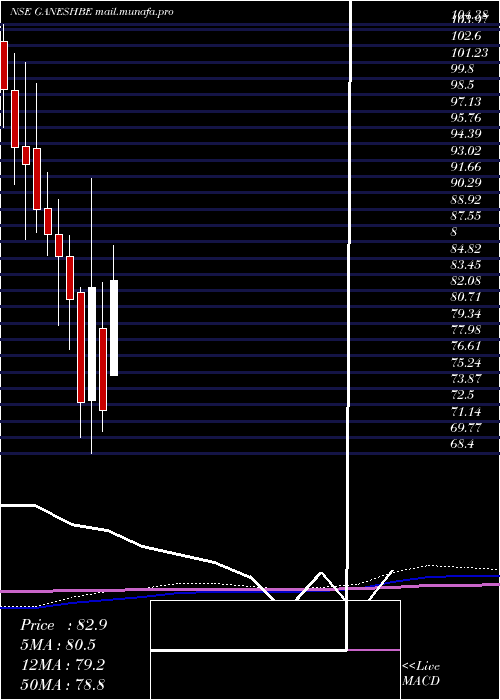Click the small red candle near 93.02
500x700 pixels.
pyautogui.click(x=25, y=155)
